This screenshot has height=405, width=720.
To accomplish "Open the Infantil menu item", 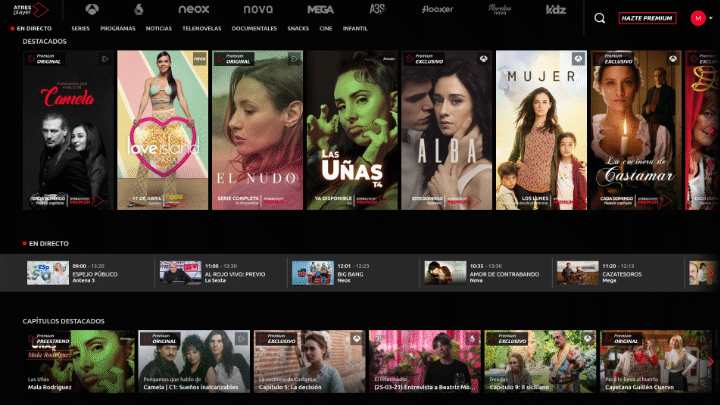I will coord(355,28).
